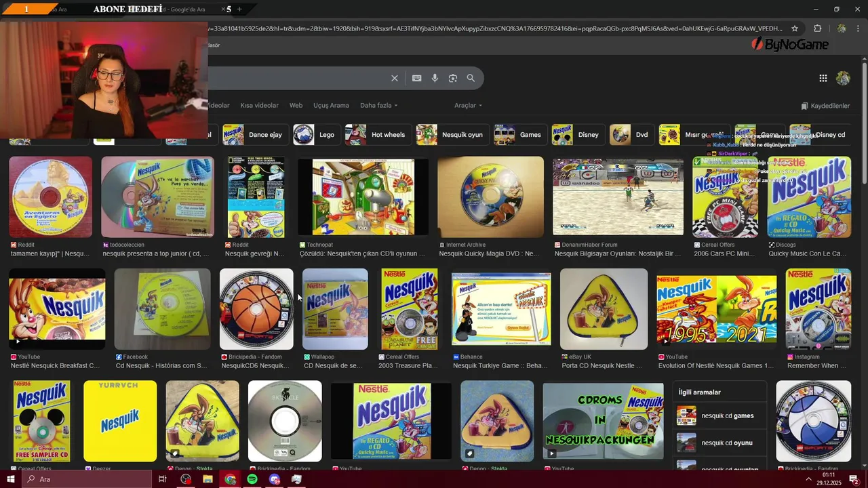The width and height of the screenshot is (868, 488).
Task: Switch to Chrome from the taskbar
Action: tap(230, 479)
